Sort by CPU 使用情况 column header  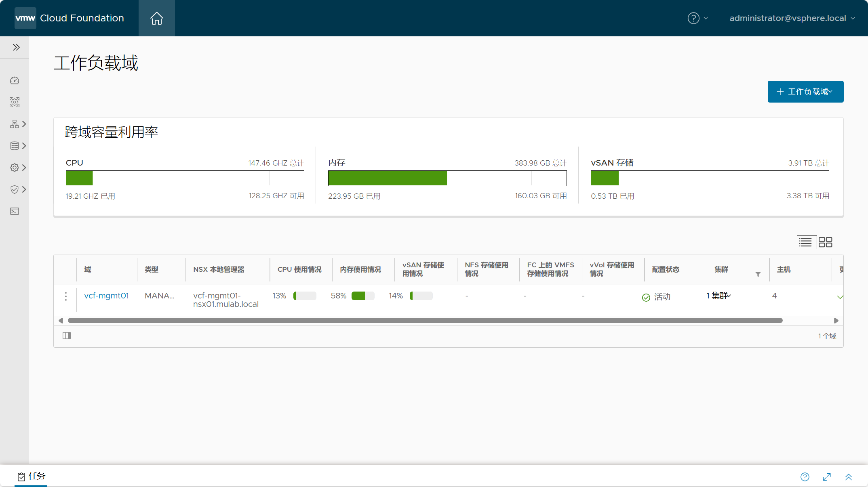[x=299, y=269]
